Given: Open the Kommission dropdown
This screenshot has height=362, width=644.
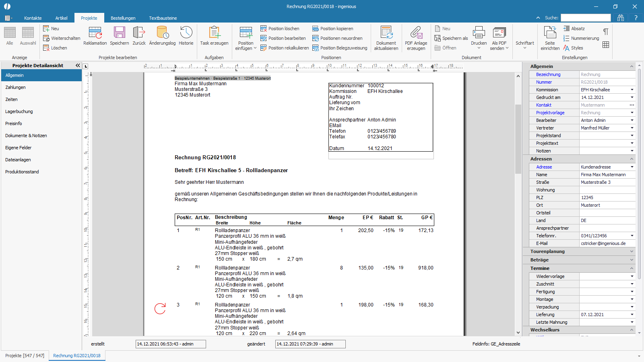Looking at the screenshot, I should point(632,90).
